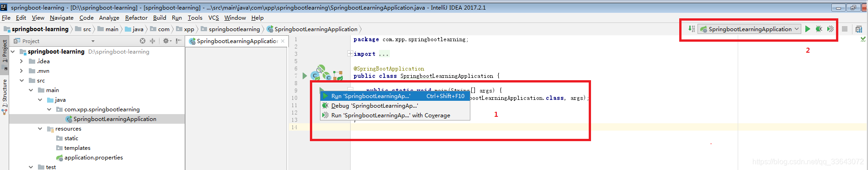
Task: Run SpringbootLearningApplication with the toolbar green play icon
Action: point(808,29)
